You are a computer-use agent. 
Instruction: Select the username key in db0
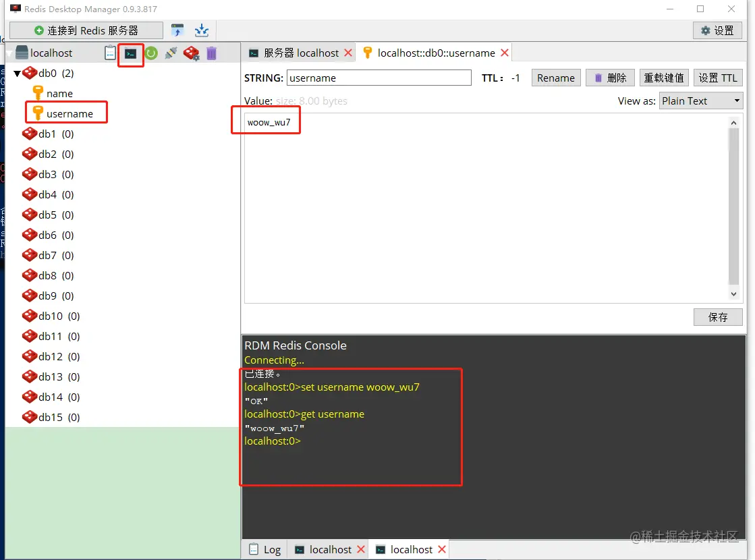(x=69, y=113)
